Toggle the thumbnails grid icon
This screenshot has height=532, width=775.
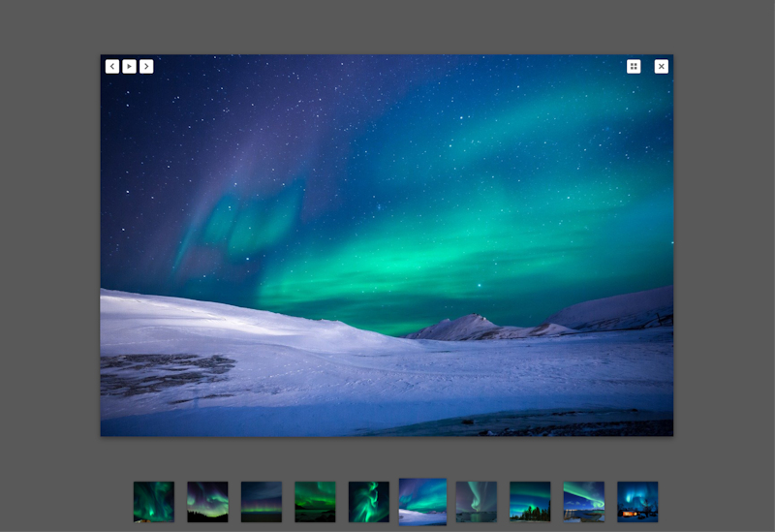pos(634,67)
